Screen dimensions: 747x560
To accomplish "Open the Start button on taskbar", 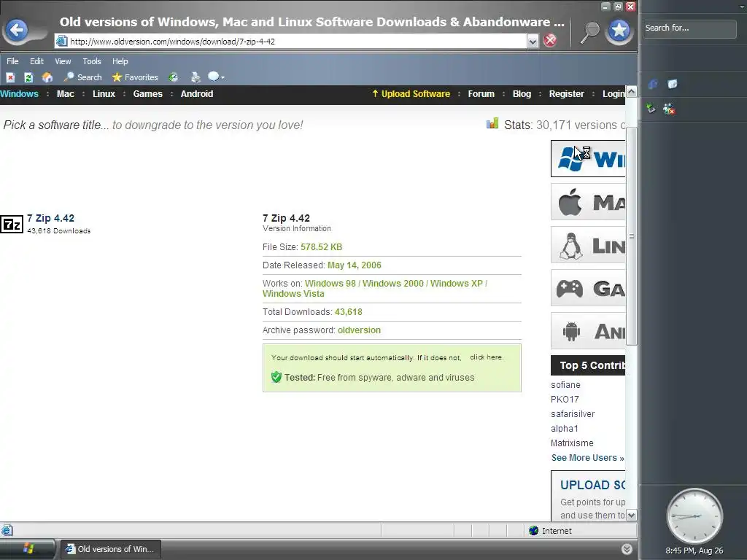I will click(28, 548).
